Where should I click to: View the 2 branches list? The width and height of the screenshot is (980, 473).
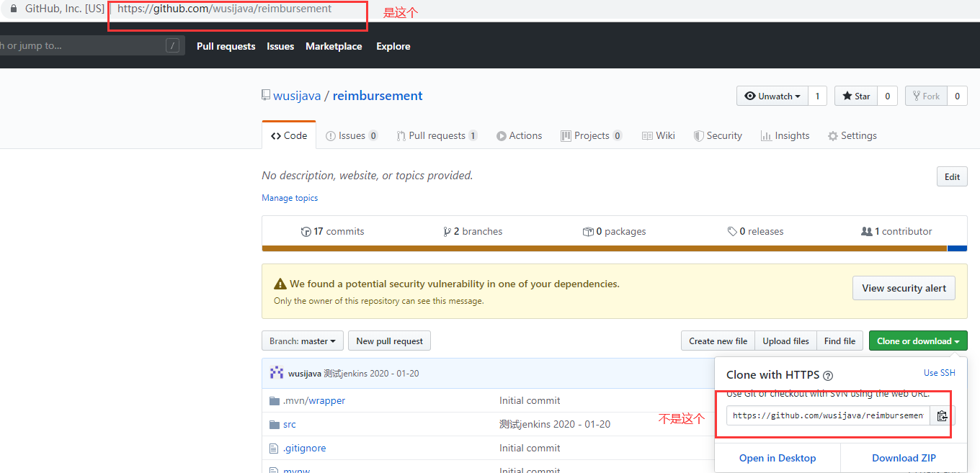(473, 231)
